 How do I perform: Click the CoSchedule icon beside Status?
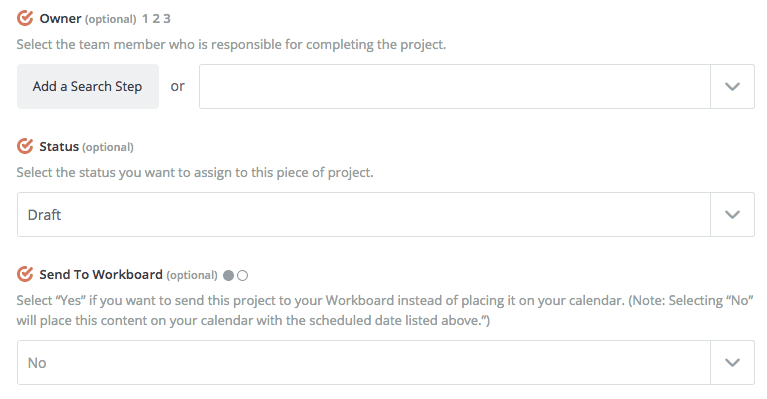tap(25, 146)
